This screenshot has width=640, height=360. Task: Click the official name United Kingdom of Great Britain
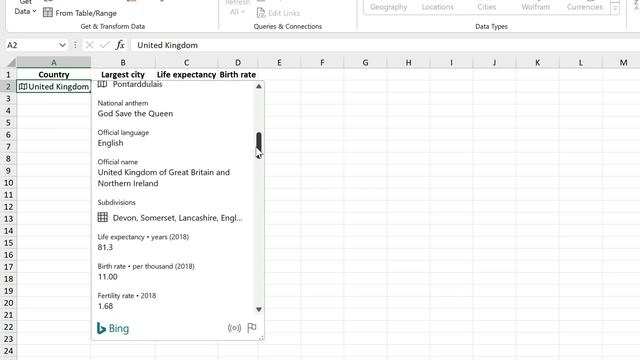[x=163, y=178]
